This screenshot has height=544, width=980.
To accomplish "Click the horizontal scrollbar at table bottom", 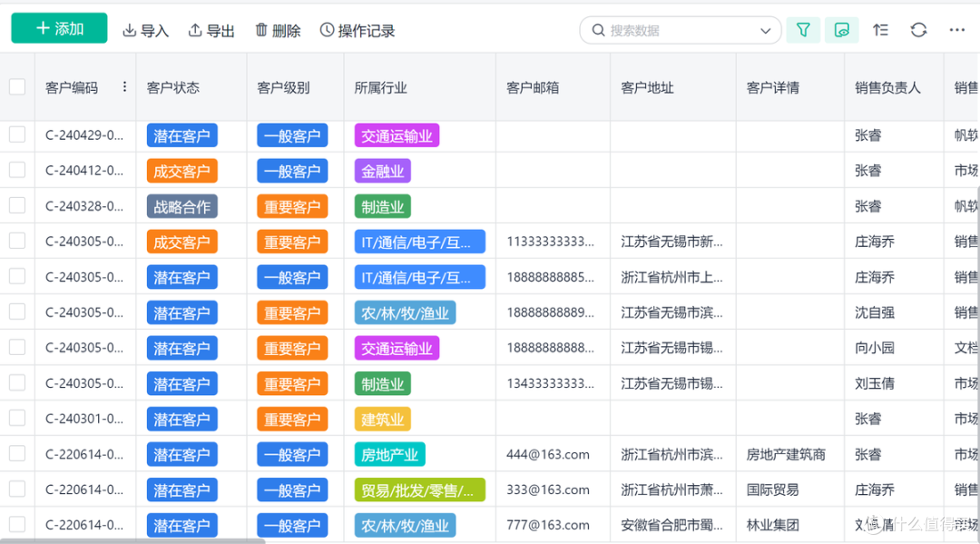I will (x=132, y=541).
